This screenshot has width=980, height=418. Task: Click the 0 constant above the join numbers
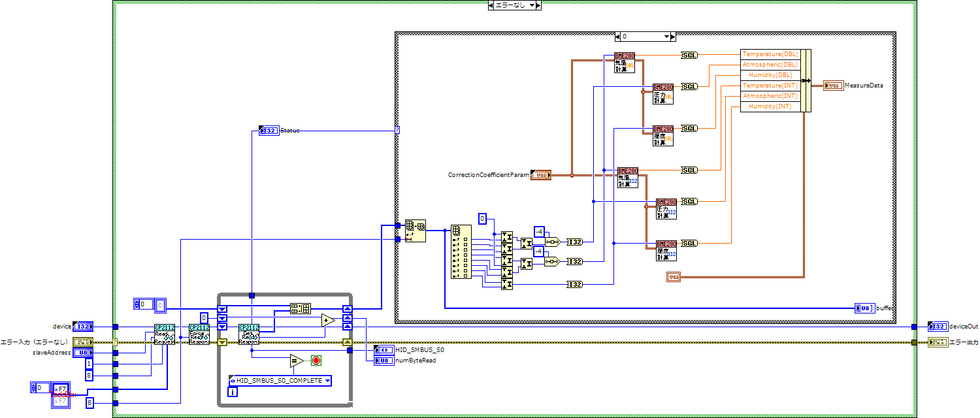click(482, 218)
